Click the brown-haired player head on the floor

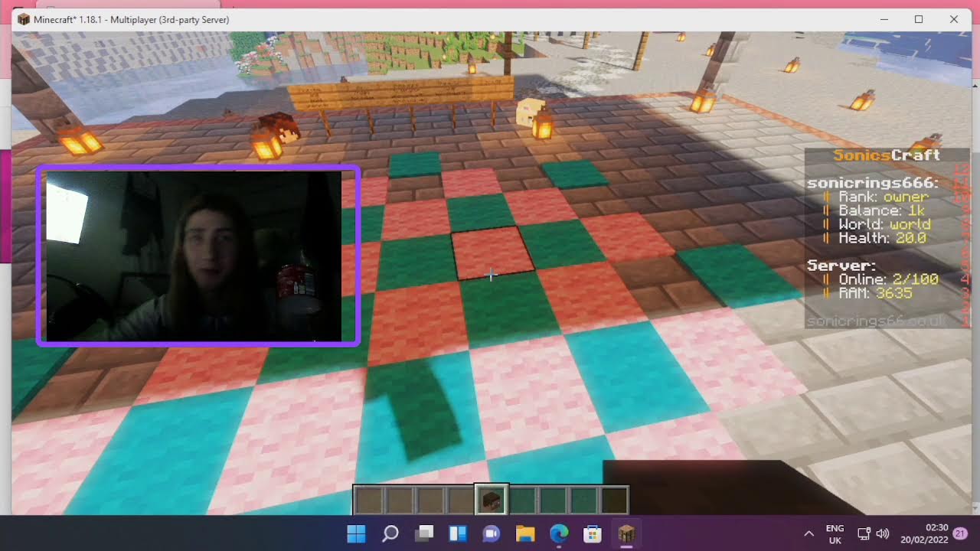[281, 126]
